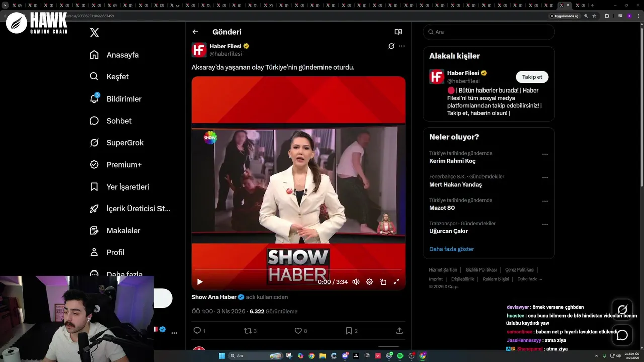Open video settings gear

pos(369,282)
